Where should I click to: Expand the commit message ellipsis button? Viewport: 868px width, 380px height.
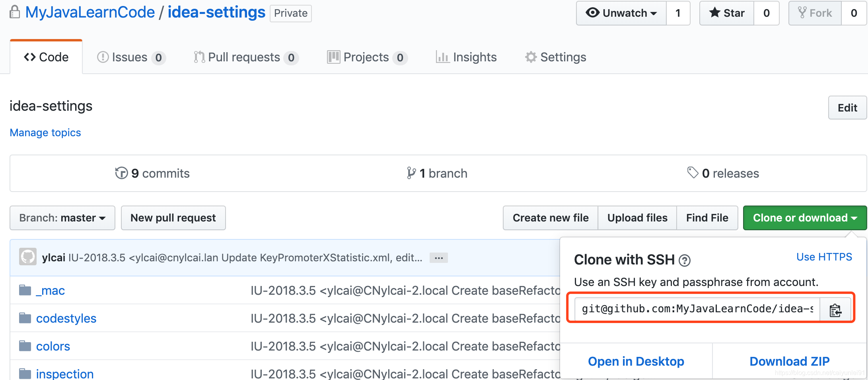tap(439, 258)
